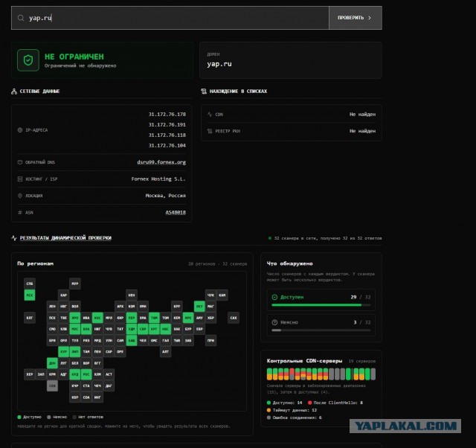Click the orange Таймаут данных legend dot
This screenshot has height=448, width=476.
click(268, 410)
